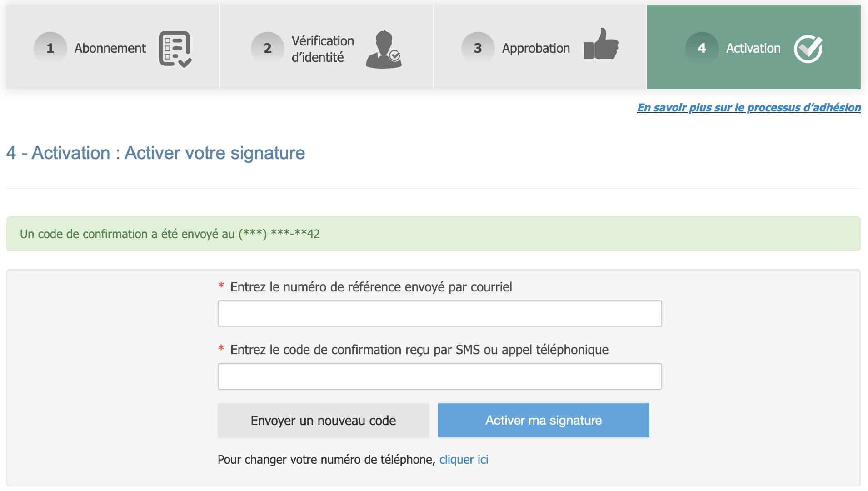Focus the email reference number input field
Screen dimensions: 868x491
click(x=439, y=314)
